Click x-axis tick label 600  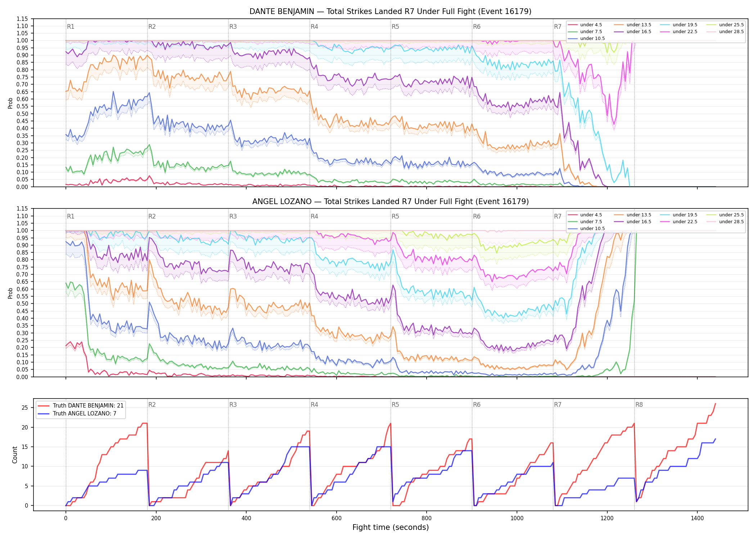336,518
